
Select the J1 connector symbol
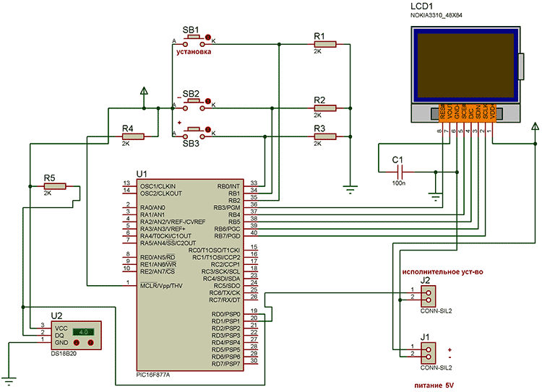point(429,353)
